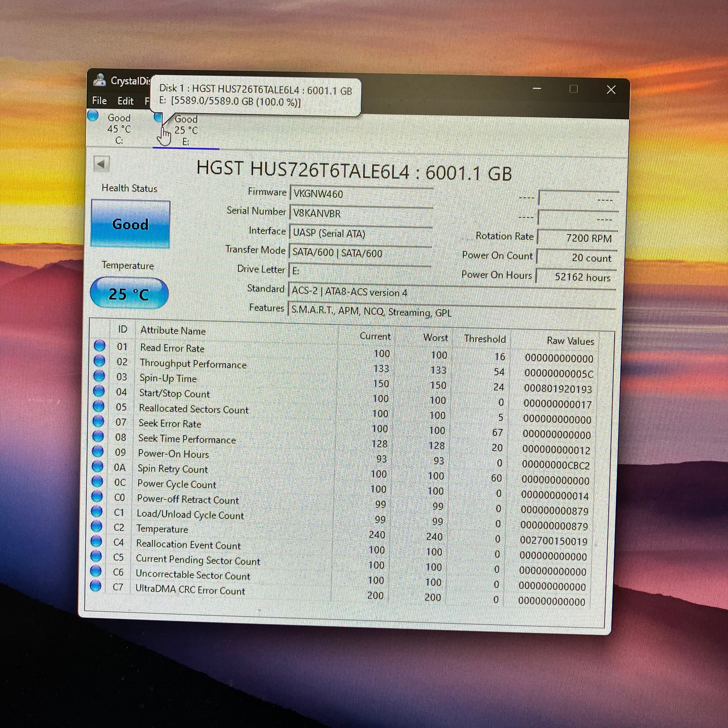The width and height of the screenshot is (728, 728).
Task: Click the Threshold column header
Action: [485, 339]
